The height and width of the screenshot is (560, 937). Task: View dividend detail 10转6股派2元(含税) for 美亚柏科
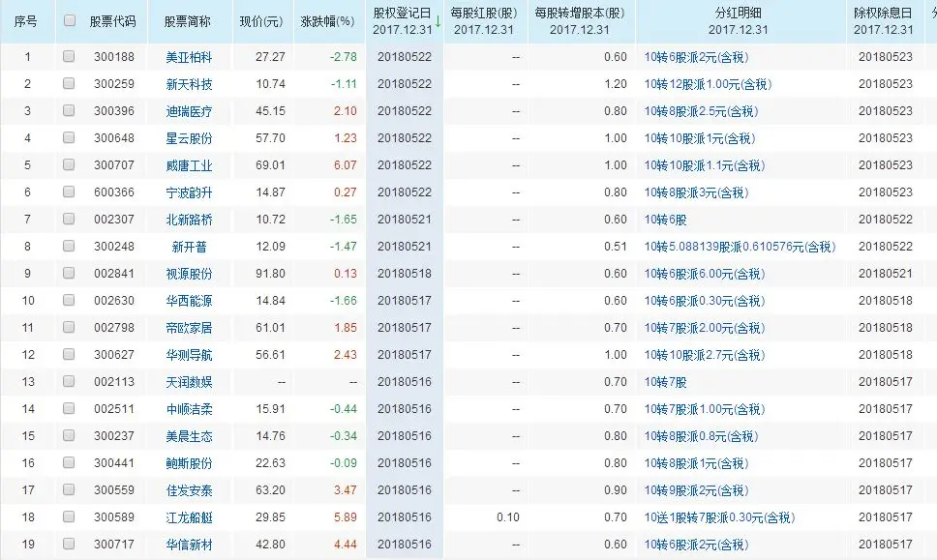pyautogui.click(x=695, y=56)
